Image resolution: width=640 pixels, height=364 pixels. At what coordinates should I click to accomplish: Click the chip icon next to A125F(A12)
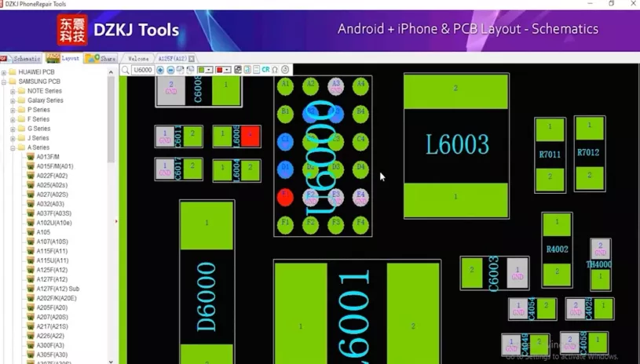tap(31, 270)
